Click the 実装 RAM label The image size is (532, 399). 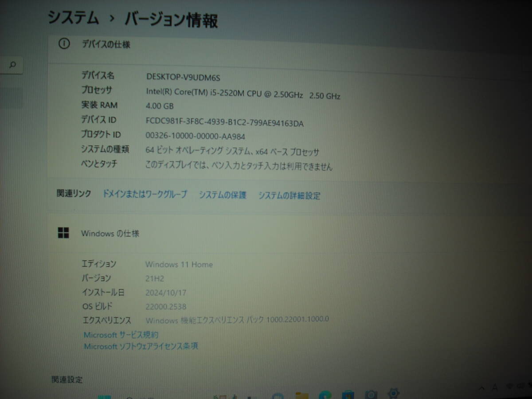coord(99,105)
